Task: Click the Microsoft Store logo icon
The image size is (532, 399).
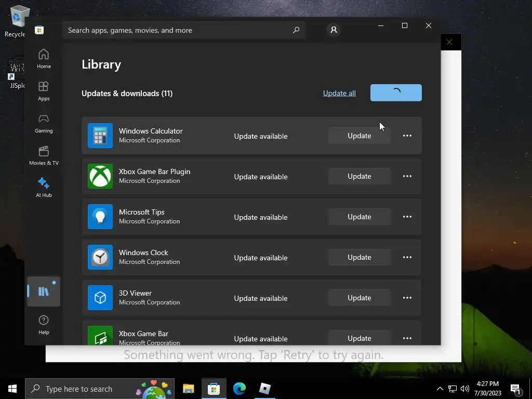Action: click(x=39, y=30)
